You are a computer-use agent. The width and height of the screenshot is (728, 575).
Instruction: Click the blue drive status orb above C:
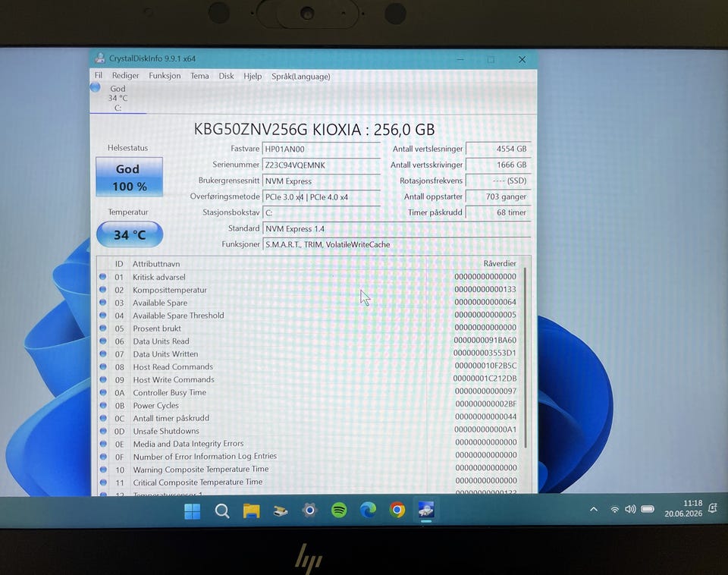96,86
